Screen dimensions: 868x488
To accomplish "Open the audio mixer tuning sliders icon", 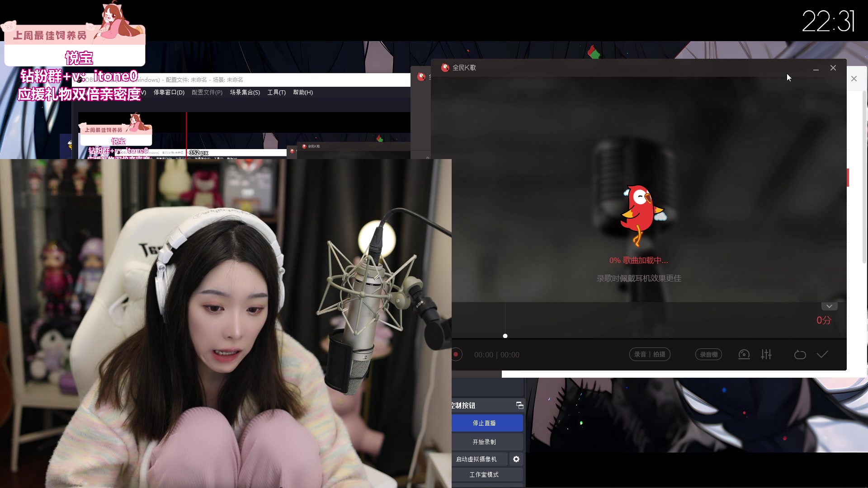I will [766, 355].
